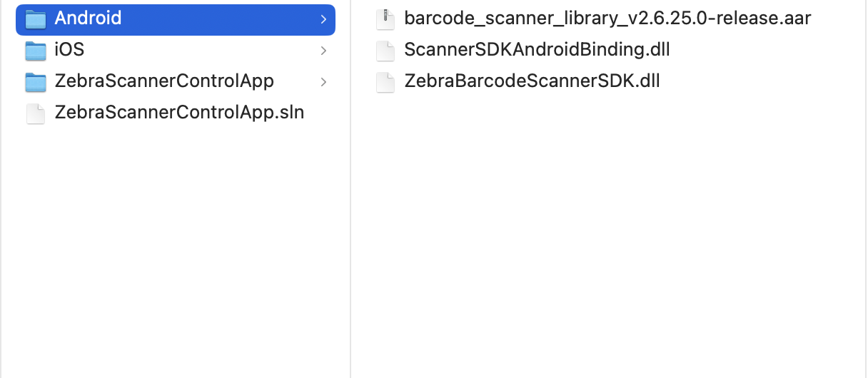The image size is (868, 378).
Task: Click the Android folder icon
Action: click(x=36, y=19)
